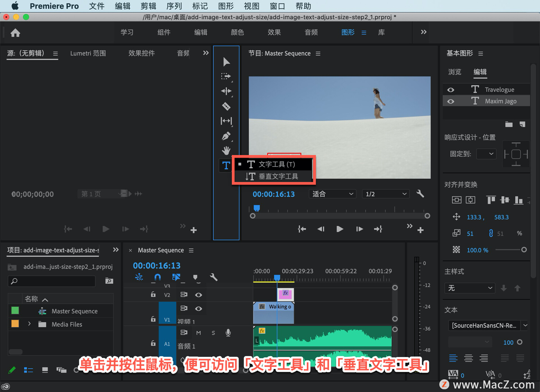Viewport: 540px width, 392px height.
Task: Open the 序列 menu
Action: point(174,6)
